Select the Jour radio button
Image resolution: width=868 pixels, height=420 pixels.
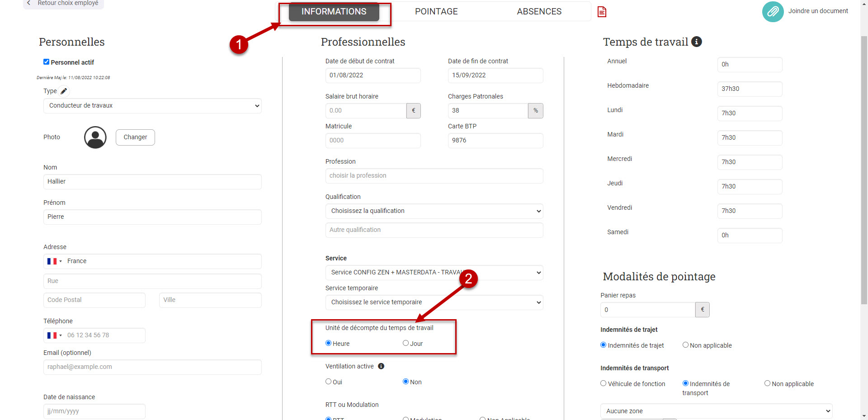point(406,343)
